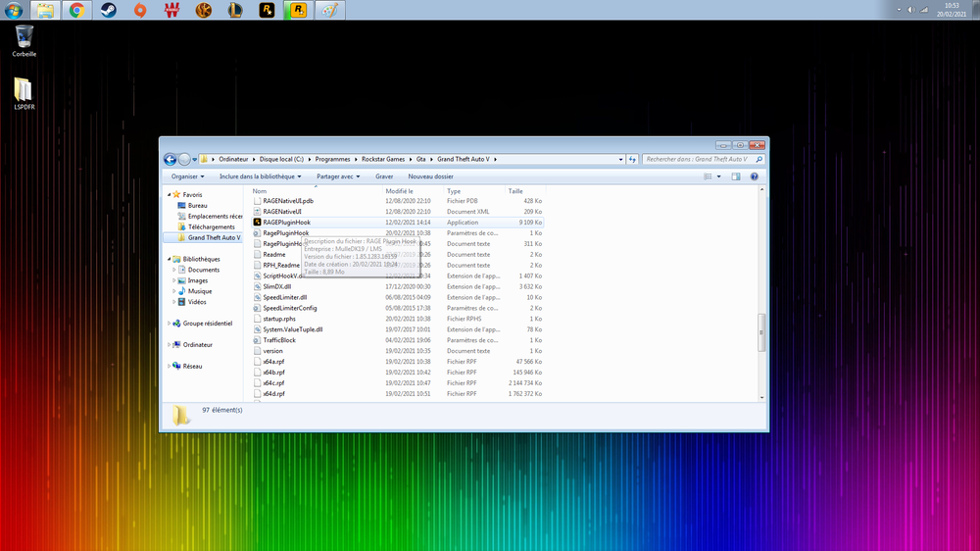The width and height of the screenshot is (980, 551).
Task: Sort files by the Taille column
Action: [x=515, y=191]
